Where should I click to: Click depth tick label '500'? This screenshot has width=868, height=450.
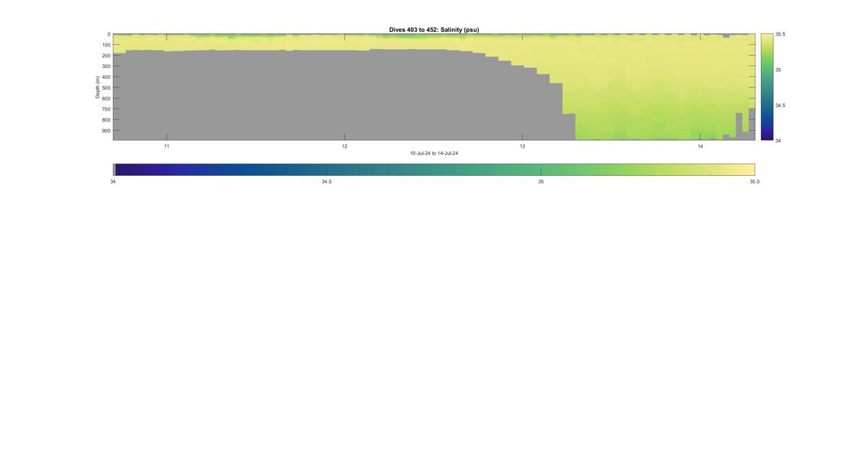click(106, 88)
